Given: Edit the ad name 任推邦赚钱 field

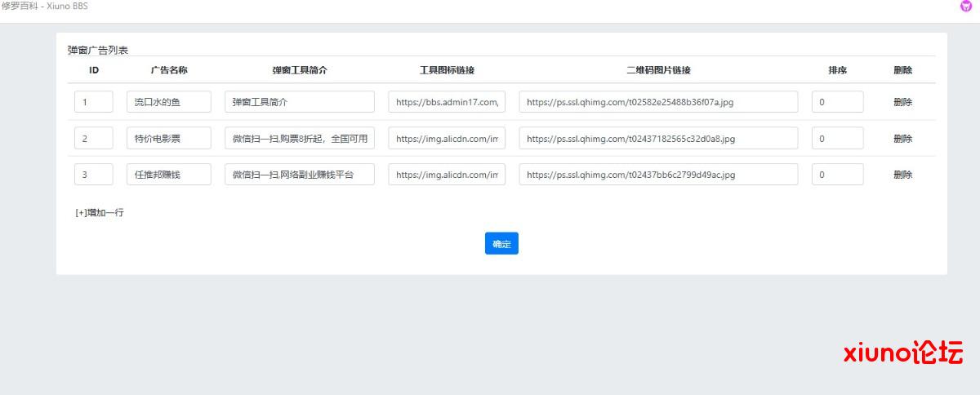Looking at the screenshot, I should click(169, 175).
